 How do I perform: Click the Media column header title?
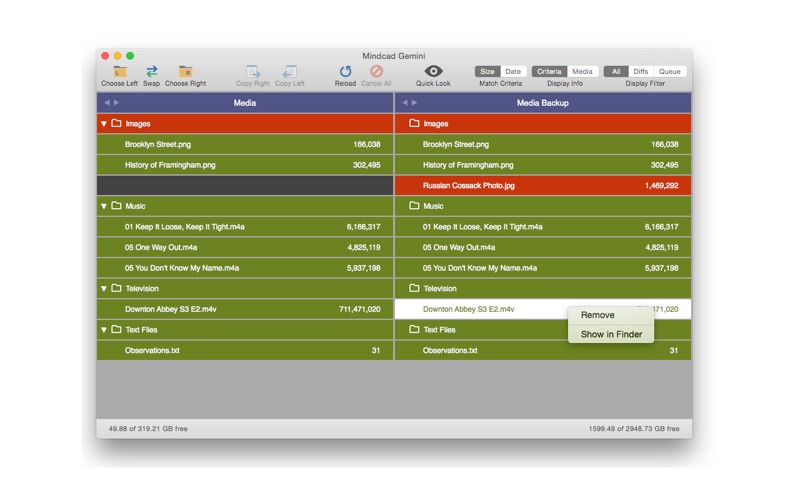point(245,103)
